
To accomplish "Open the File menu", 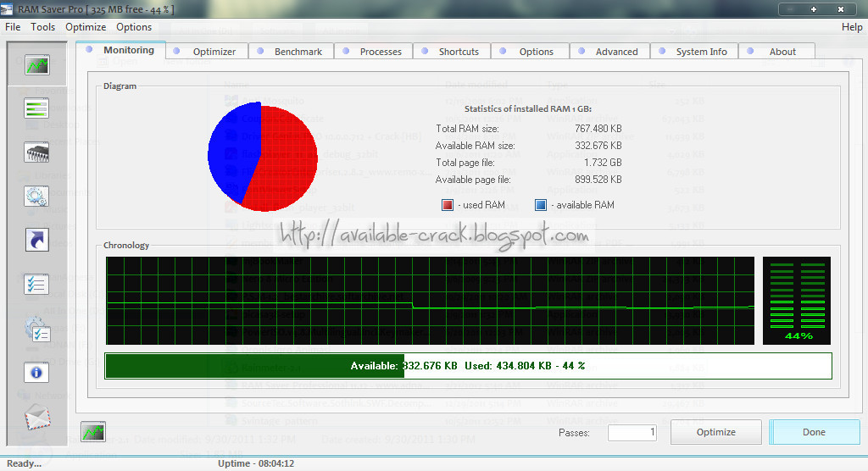I will coord(13,26).
